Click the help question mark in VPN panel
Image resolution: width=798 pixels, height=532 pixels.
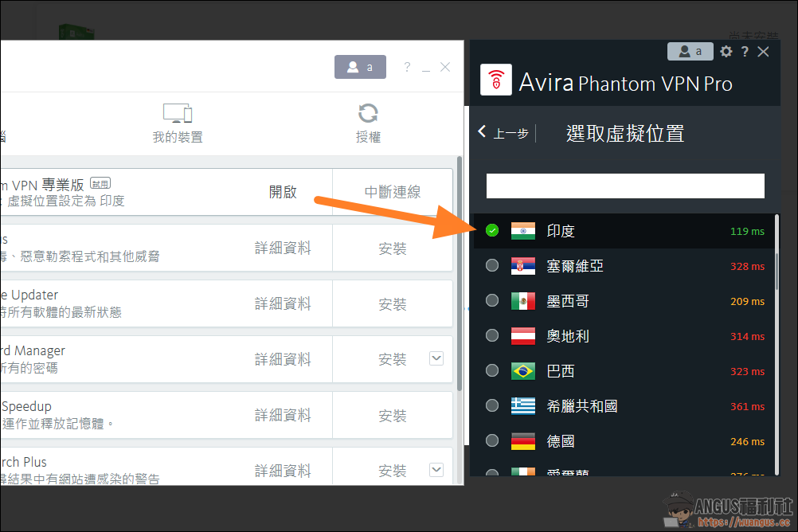[745, 52]
